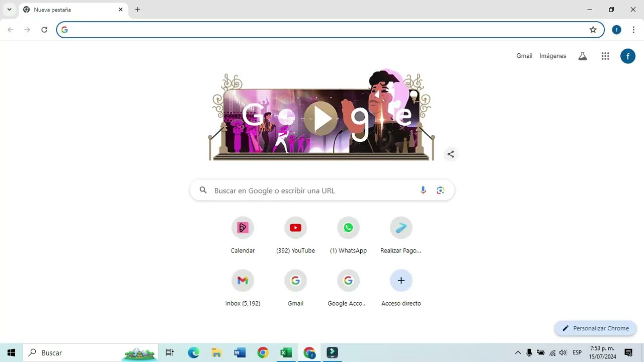Click the browser forward arrow
Image resolution: width=644 pixels, height=362 pixels.
tap(27, 30)
